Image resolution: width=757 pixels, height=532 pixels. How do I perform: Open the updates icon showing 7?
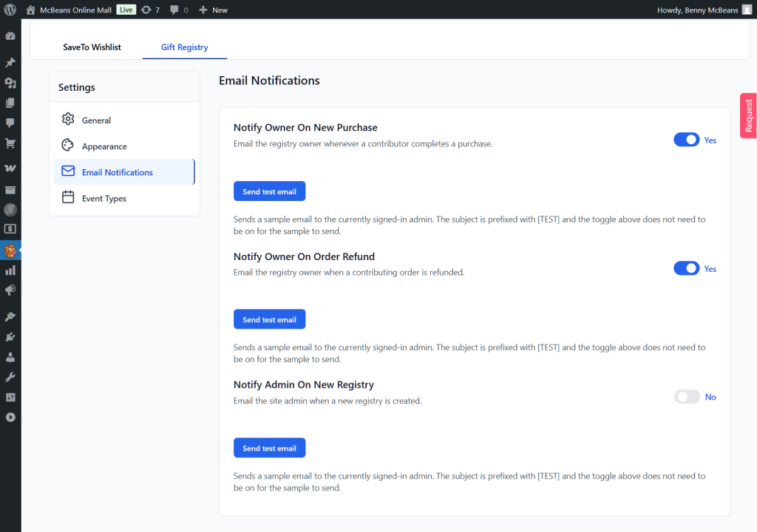pyautogui.click(x=146, y=10)
